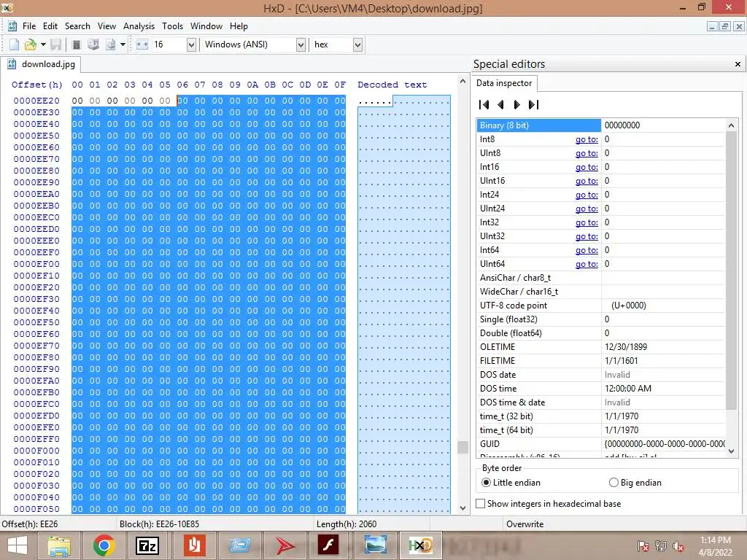747x560 pixels.
Task: Select the Data inspector tab
Action: [504, 83]
